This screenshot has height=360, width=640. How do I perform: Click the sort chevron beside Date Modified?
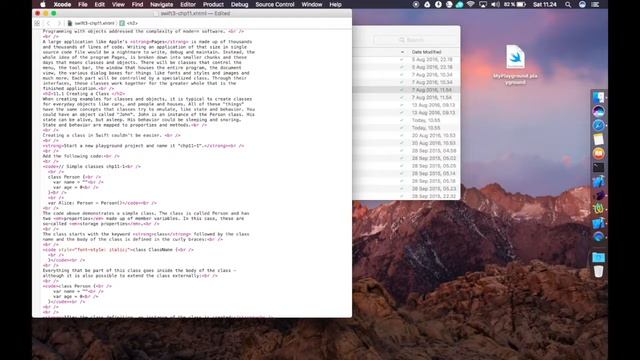(402, 52)
